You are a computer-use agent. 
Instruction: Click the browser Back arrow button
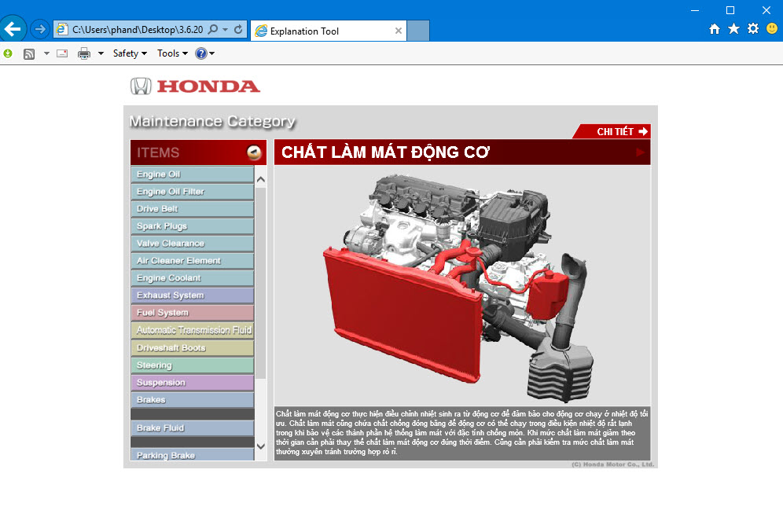(13, 29)
